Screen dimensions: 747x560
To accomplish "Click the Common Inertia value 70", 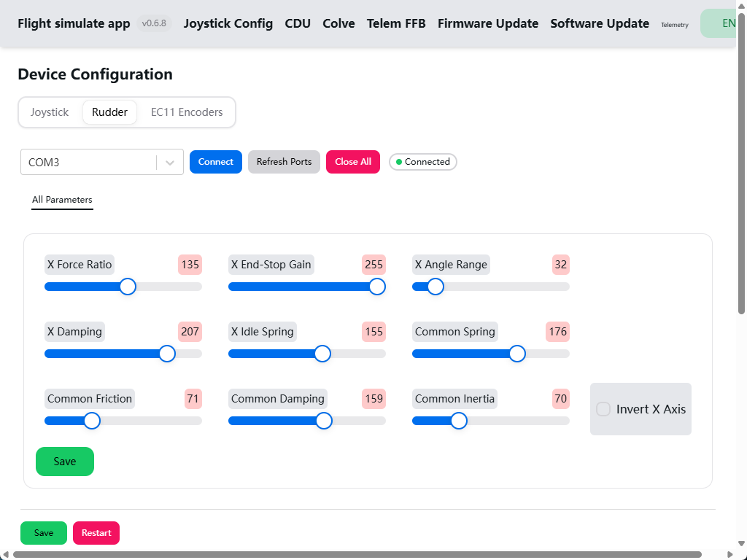I will (x=561, y=399).
